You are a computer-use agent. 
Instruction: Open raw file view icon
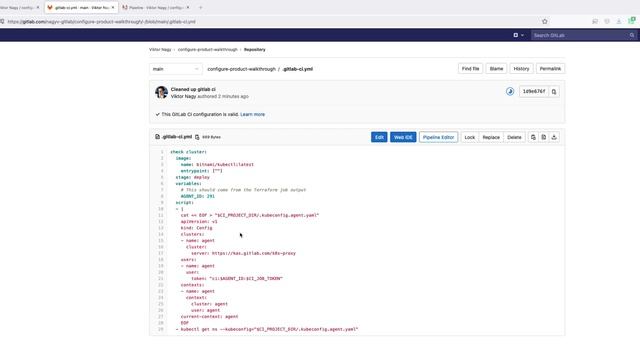pos(544,137)
